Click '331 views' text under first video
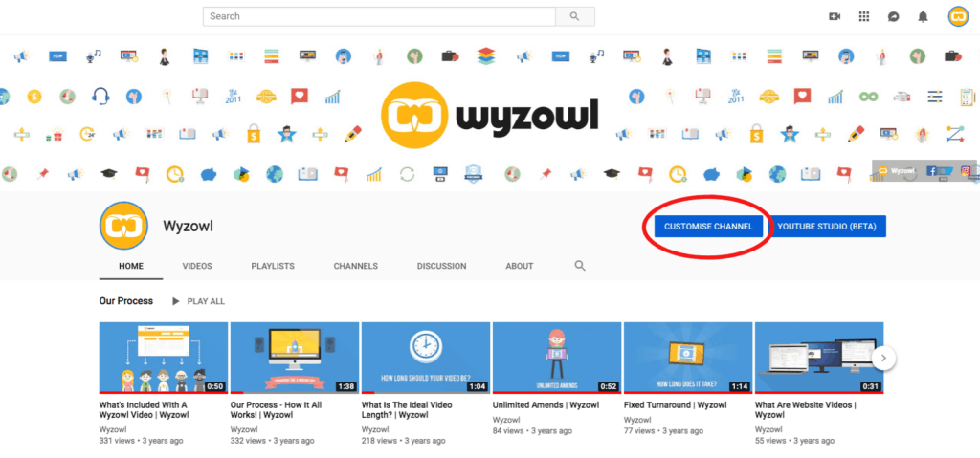The image size is (980, 458). point(118,441)
